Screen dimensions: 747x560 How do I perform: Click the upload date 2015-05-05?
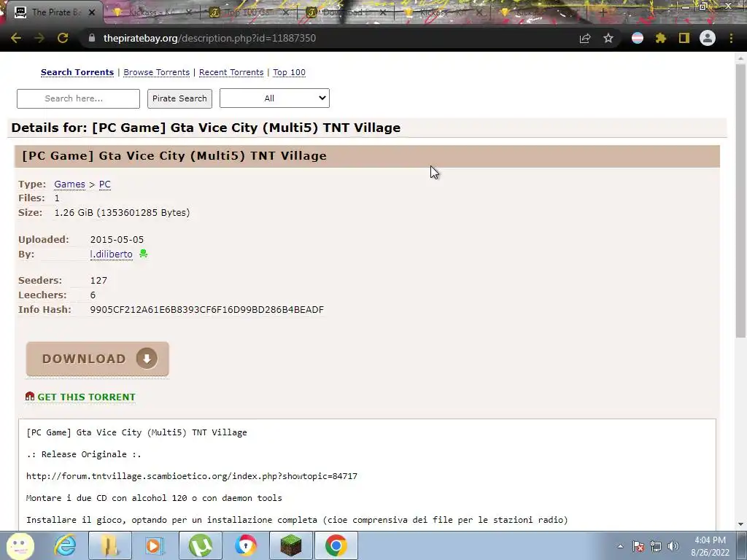117,239
